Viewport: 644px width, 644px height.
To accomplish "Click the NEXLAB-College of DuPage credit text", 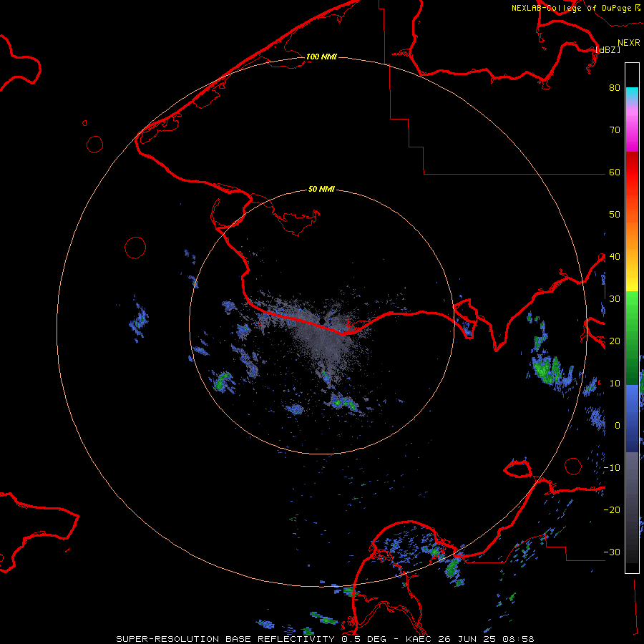I will tap(571, 8).
